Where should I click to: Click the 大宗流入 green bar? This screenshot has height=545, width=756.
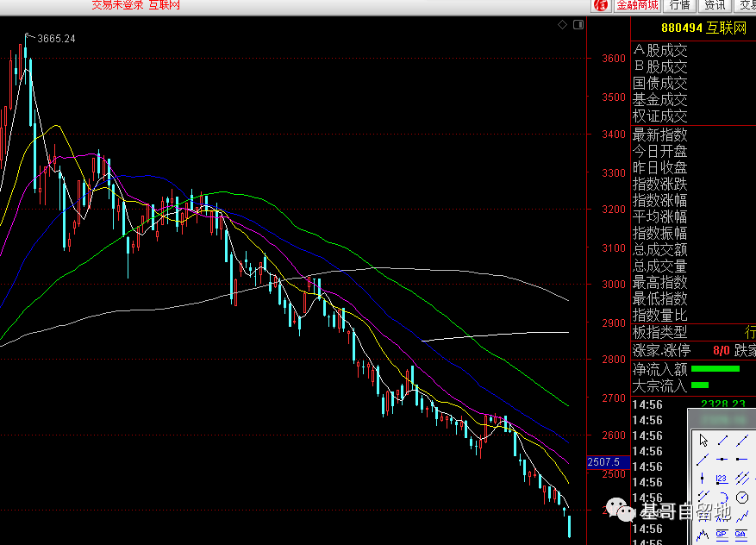[x=700, y=385]
